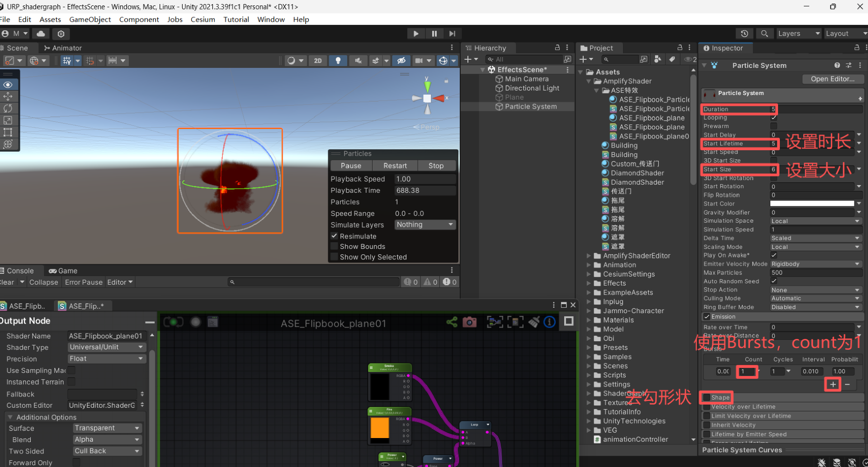Open Unity cloud services icon
868x467 pixels.
click(x=41, y=33)
